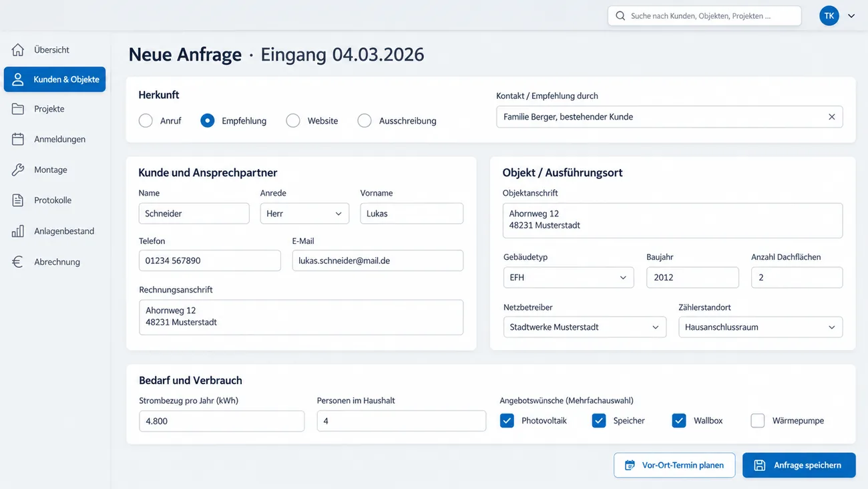Click the calendar icon in Vor-Ort-Termin planen
This screenshot has width=868, height=489.
pyautogui.click(x=630, y=466)
